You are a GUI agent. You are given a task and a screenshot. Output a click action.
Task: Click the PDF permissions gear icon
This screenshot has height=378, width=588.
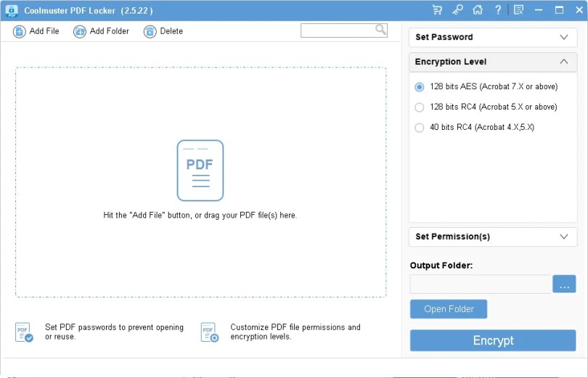point(210,332)
